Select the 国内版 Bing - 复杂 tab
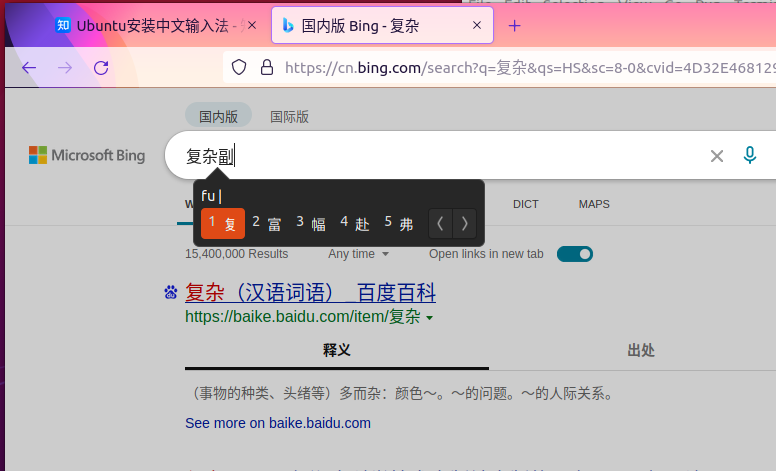This screenshot has height=471, width=776. [382, 25]
